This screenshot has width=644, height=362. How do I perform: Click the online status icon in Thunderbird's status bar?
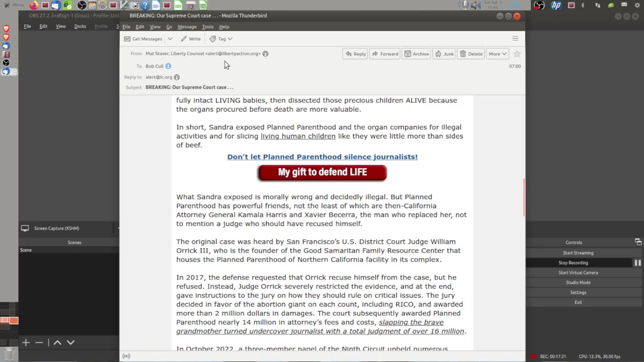pyautogui.click(x=126, y=356)
